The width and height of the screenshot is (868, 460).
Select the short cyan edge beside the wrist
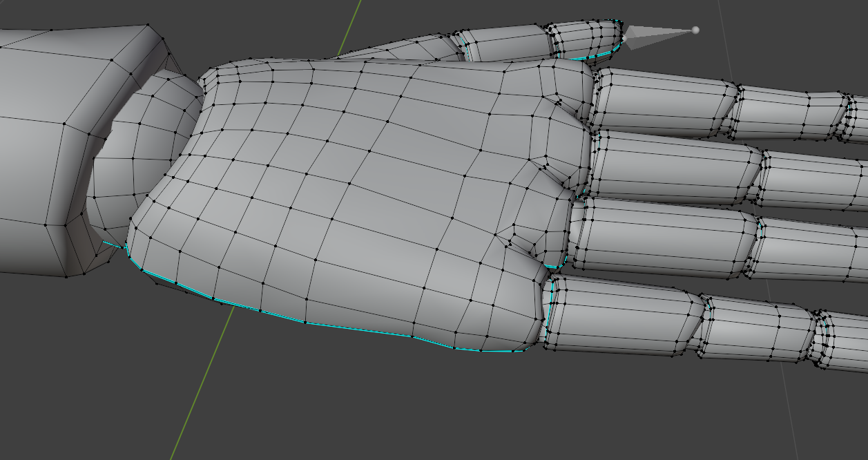pos(114,245)
